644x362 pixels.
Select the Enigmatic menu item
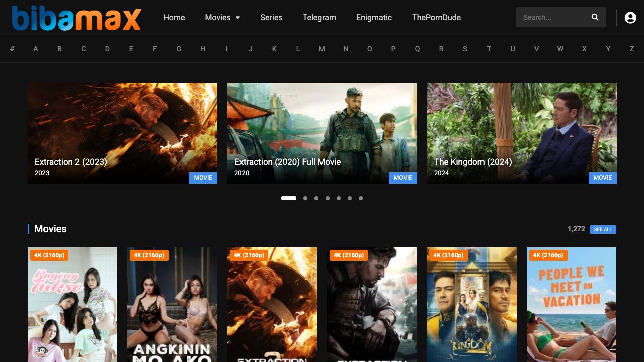(x=374, y=17)
